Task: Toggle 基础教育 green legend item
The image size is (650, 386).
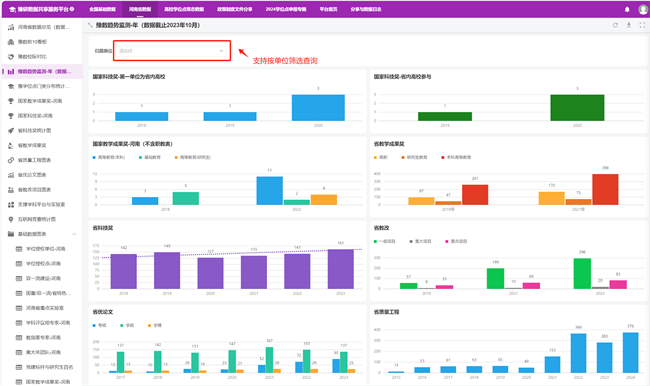Action: coord(150,158)
